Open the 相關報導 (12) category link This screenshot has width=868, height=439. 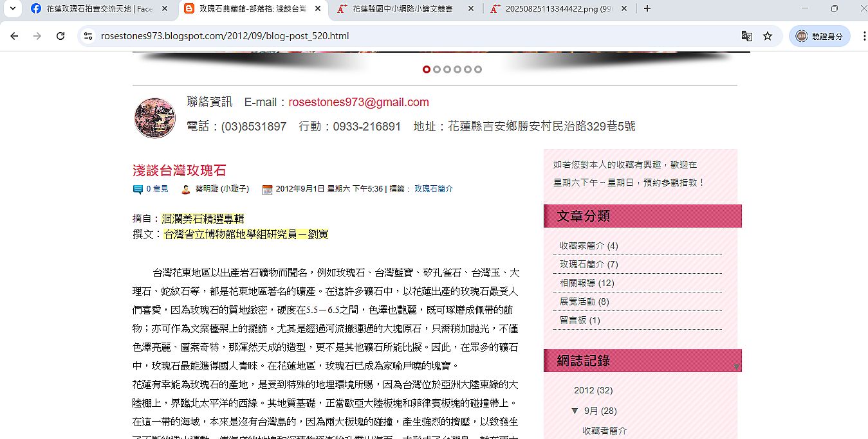[586, 283]
